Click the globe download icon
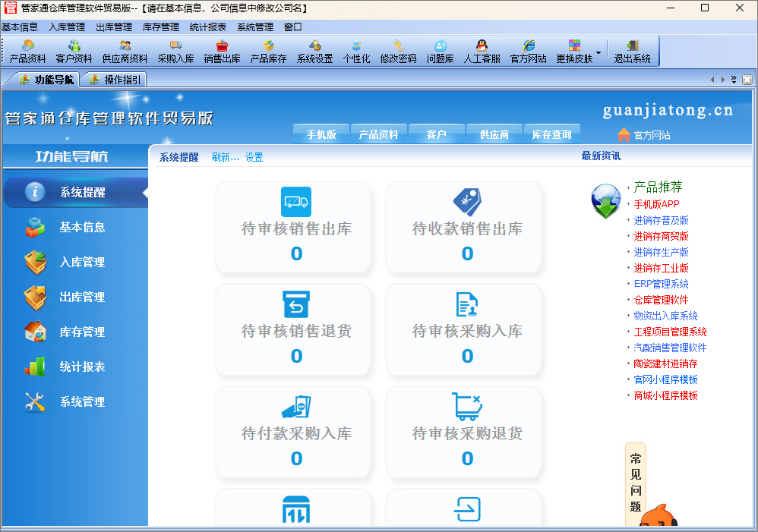The width and height of the screenshot is (758, 532). [606, 201]
